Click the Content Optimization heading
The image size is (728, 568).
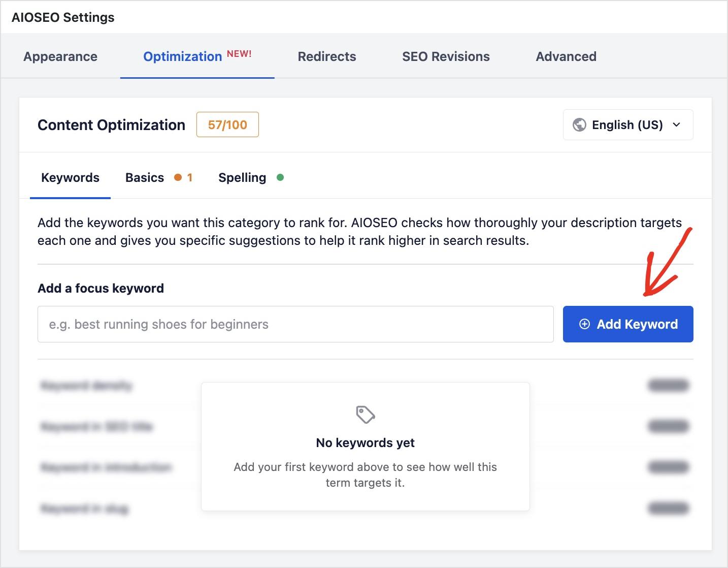[x=111, y=125]
